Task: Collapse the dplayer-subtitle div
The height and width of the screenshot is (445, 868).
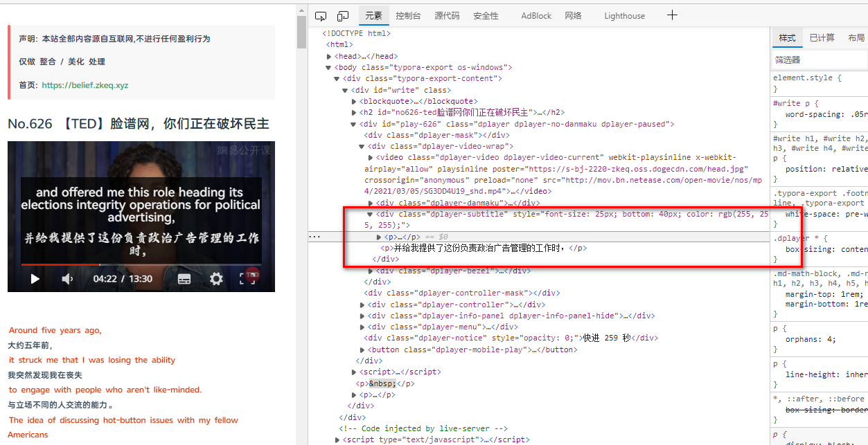Action: point(371,215)
